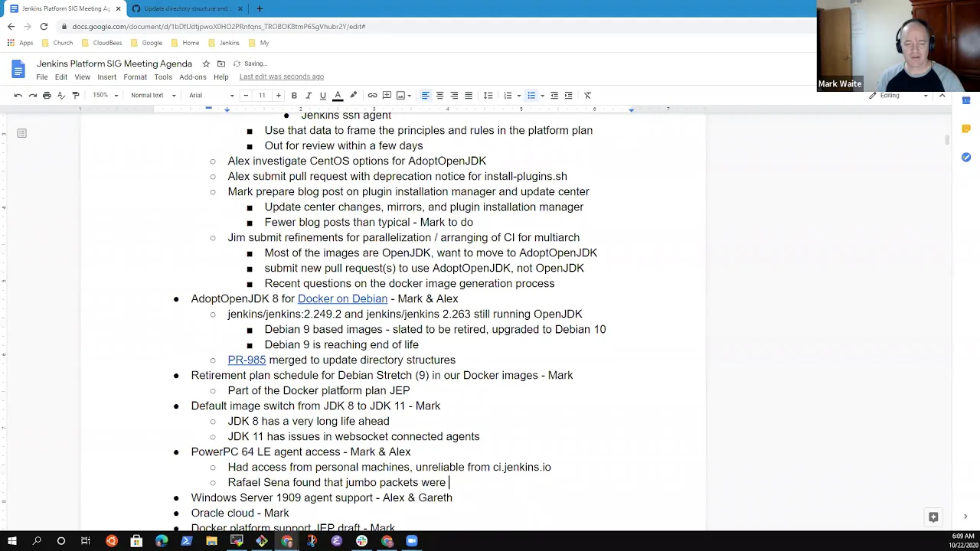Expand bulleted list style options
The height and width of the screenshot is (551, 980).
point(543,96)
